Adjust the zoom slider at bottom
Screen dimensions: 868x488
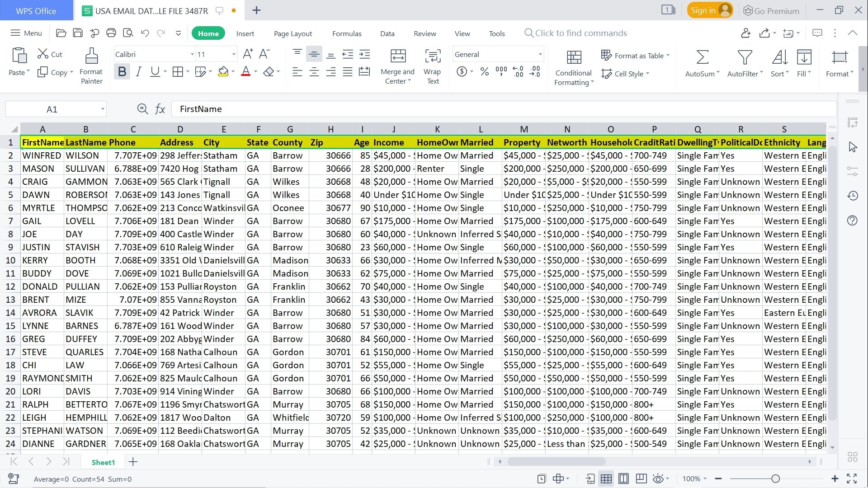[776, 479]
